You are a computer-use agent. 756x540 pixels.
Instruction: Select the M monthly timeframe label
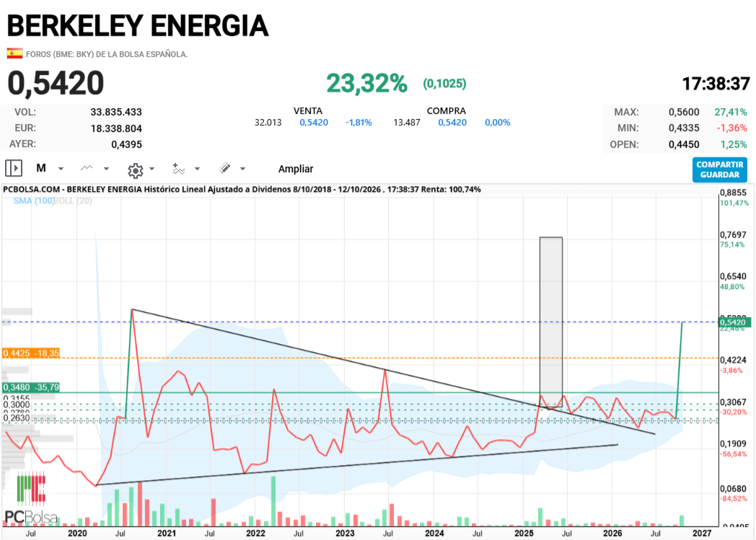click(41, 168)
